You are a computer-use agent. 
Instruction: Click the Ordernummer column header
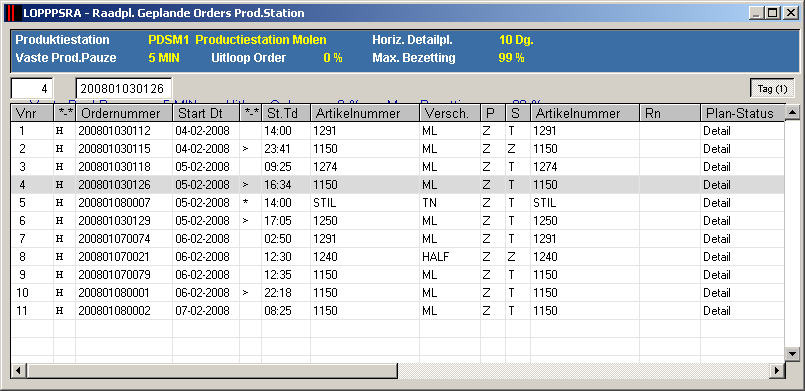[124, 113]
